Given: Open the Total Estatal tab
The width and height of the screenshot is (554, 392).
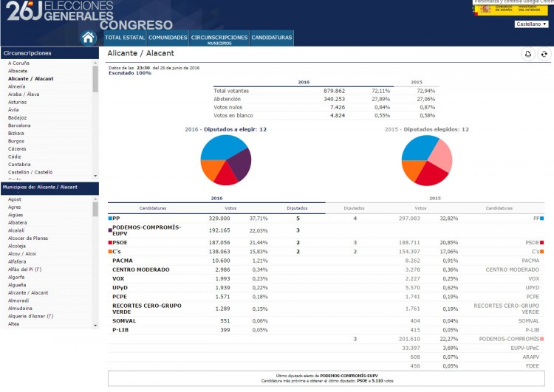Looking at the screenshot, I should pyautogui.click(x=125, y=38).
